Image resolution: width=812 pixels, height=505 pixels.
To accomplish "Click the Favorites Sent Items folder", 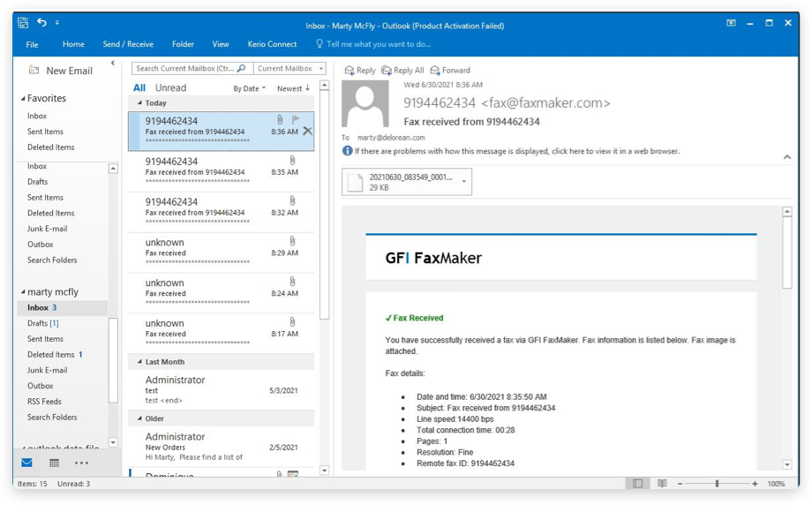I will click(x=45, y=132).
